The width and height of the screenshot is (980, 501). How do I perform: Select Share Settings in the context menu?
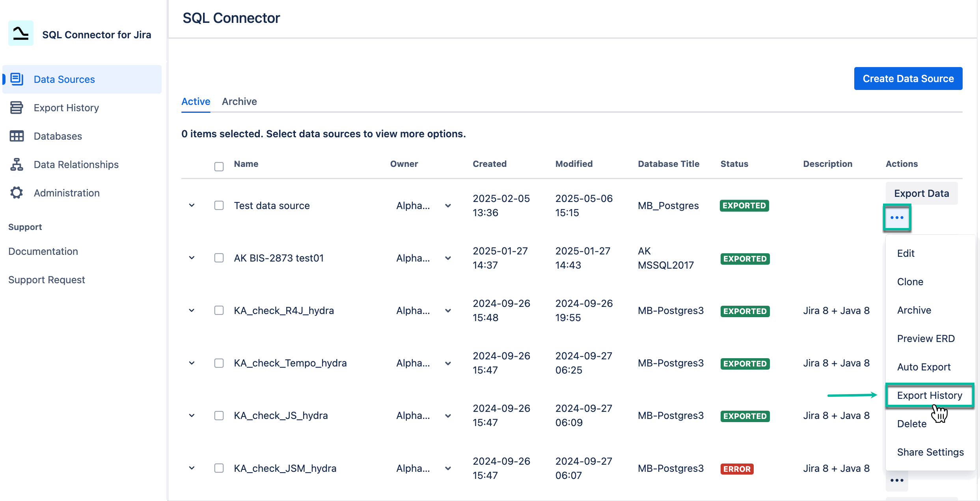pyautogui.click(x=930, y=452)
